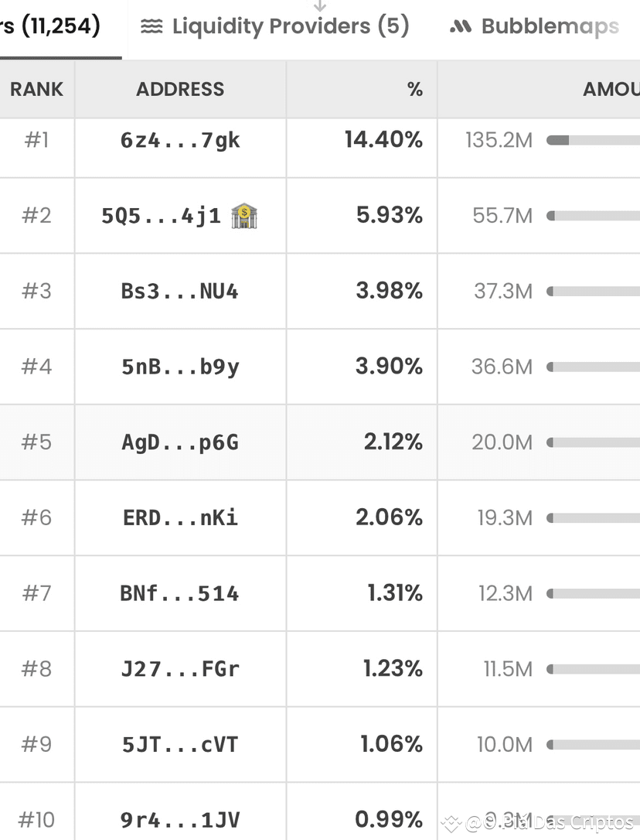The image size is (640, 840).
Task: Sort the table by the % column
Action: pos(414,89)
